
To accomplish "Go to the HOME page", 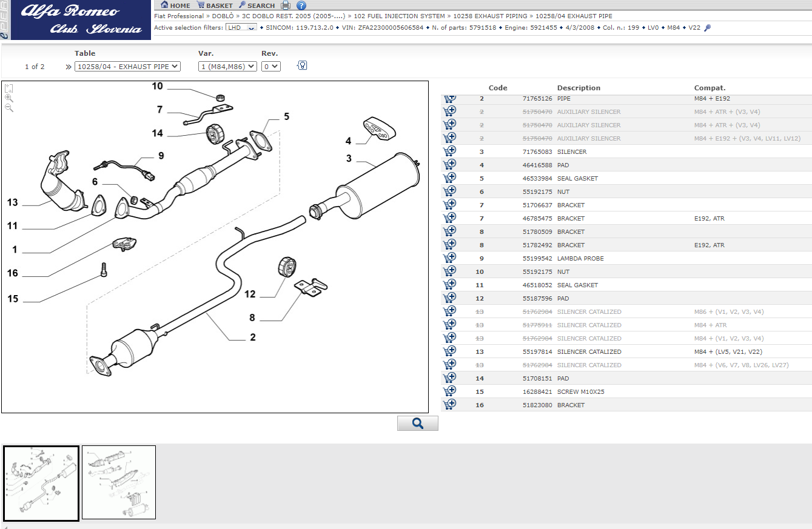I will pyautogui.click(x=175, y=5).
